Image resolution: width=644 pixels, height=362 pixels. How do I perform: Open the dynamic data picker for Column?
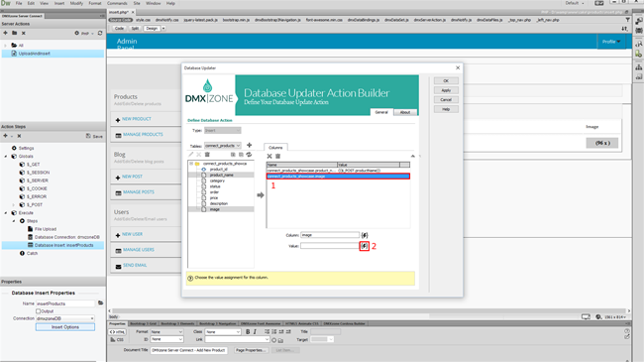tap(365, 235)
